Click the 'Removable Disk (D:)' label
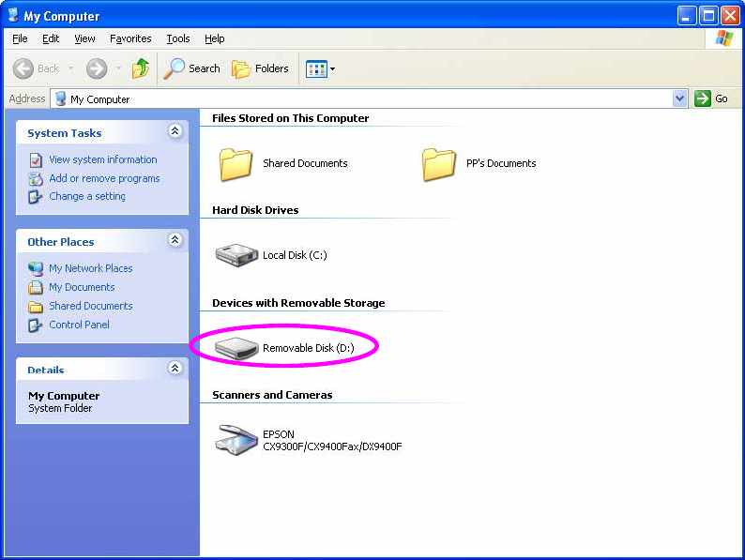 click(309, 348)
